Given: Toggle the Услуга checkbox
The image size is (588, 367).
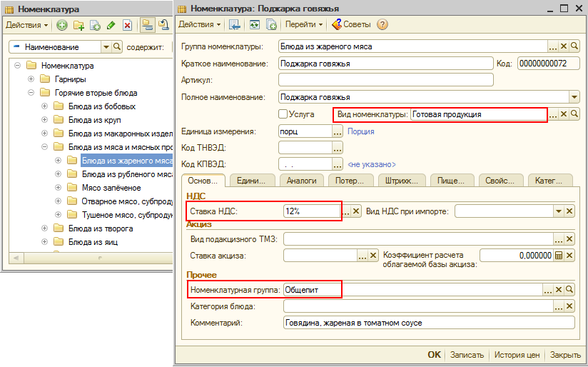Looking at the screenshot, I should tap(283, 114).
